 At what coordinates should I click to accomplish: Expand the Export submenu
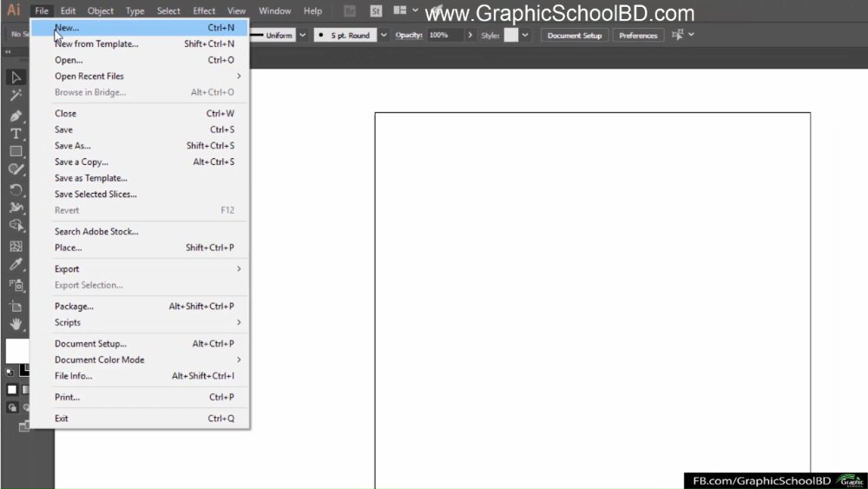(x=240, y=268)
